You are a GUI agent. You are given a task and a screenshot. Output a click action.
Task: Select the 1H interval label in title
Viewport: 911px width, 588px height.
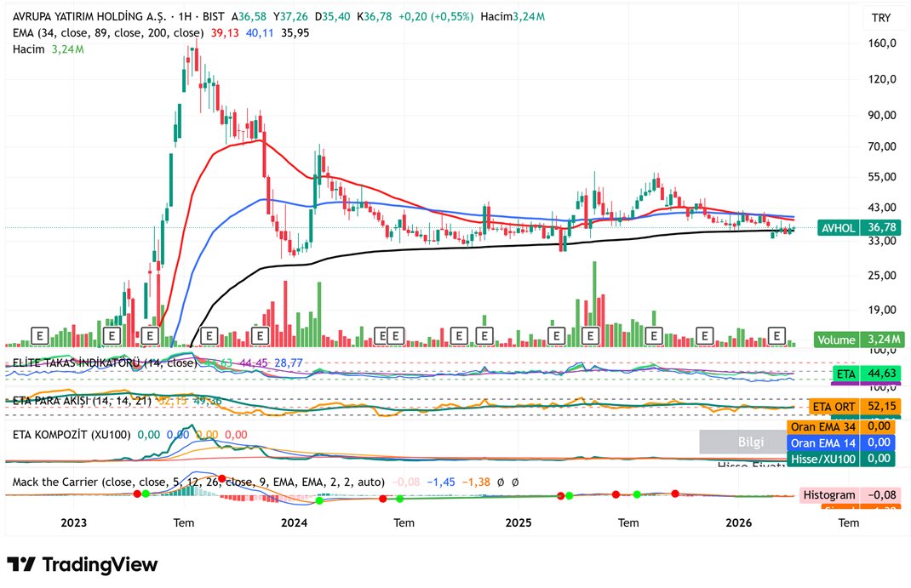tap(185, 17)
